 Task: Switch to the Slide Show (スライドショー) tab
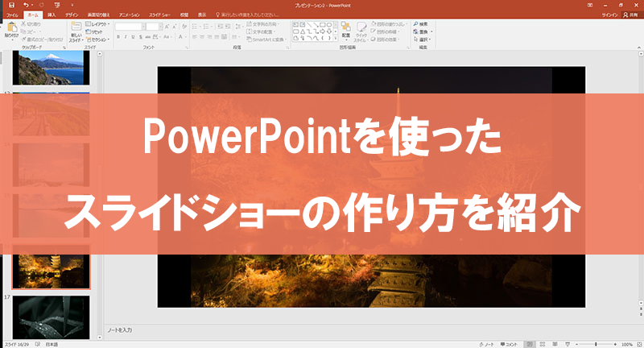tap(159, 14)
